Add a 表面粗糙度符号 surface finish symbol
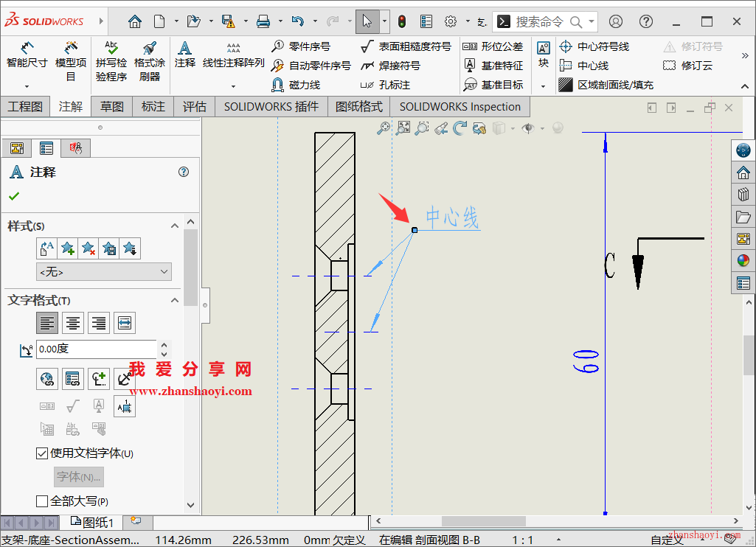 [x=408, y=46]
